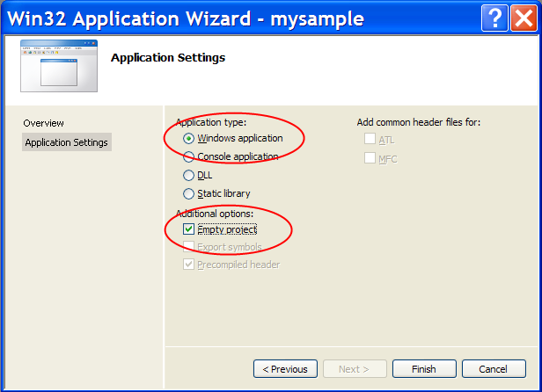Click the application window preview image
This screenshot has width=542, height=392.
(59, 66)
